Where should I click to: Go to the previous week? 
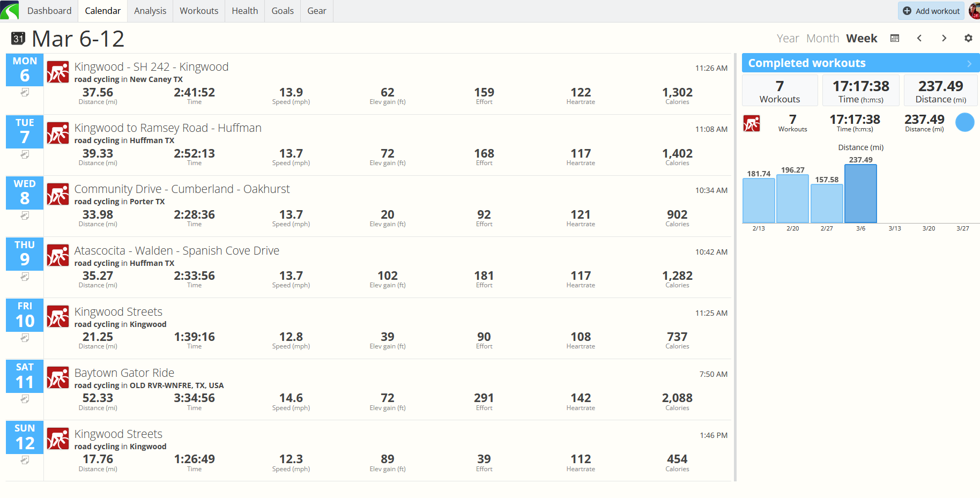919,38
